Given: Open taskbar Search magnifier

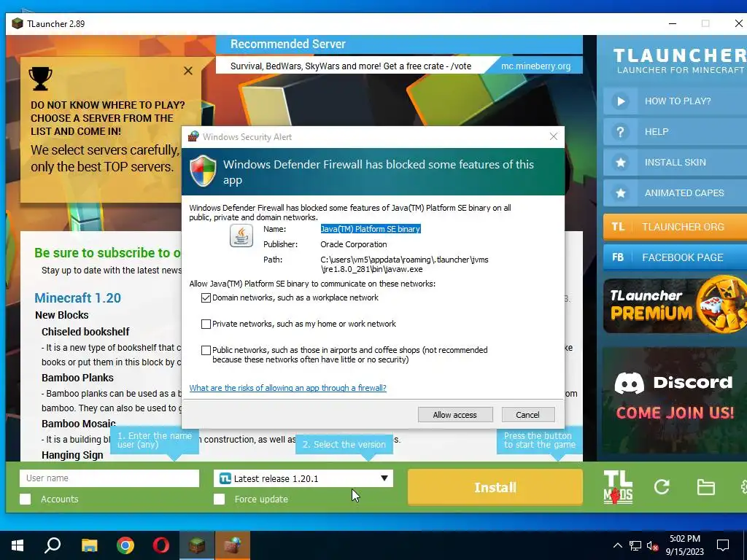Looking at the screenshot, I should tap(53, 545).
